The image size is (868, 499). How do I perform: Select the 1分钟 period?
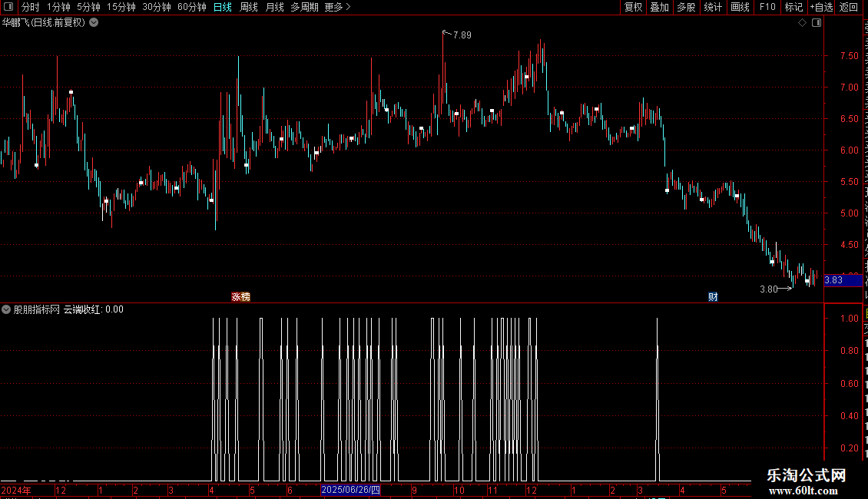pyautogui.click(x=58, y=7)
